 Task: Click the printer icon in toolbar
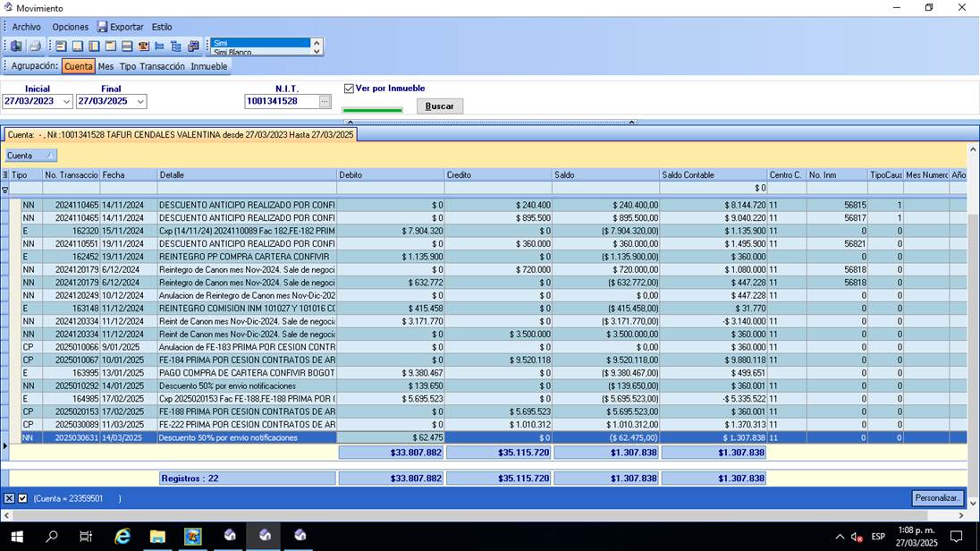[x=35, y=46]
